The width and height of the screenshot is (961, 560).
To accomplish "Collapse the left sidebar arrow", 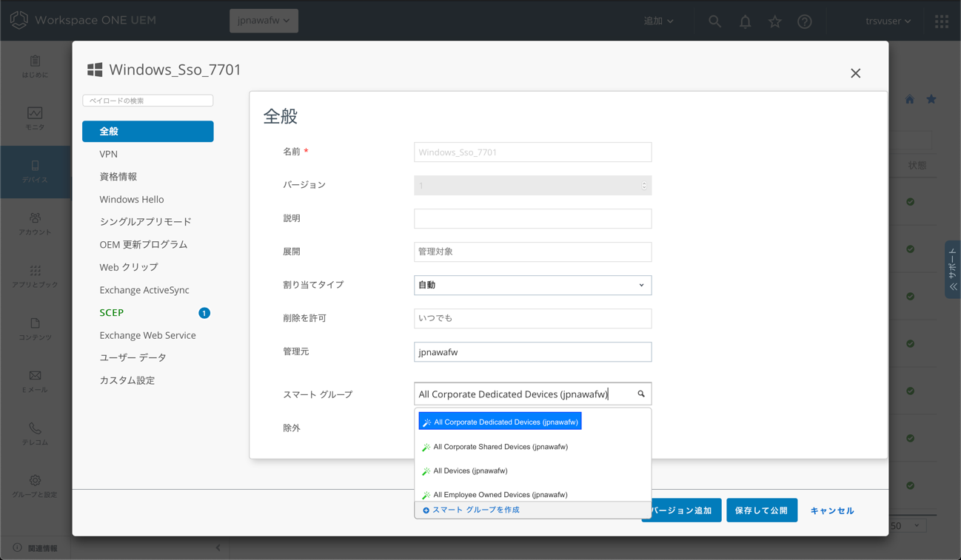I will click(x=218, y=548).
